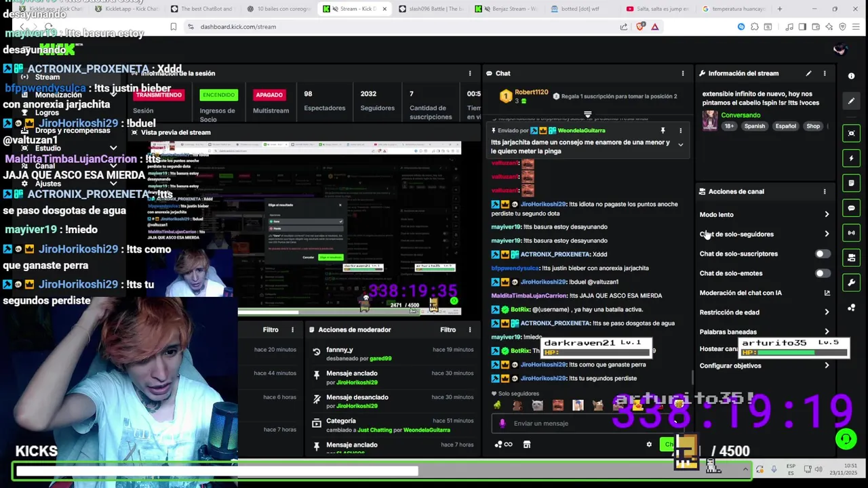
Task: Unpin the pinned message with pin icon
Action: pyautogui.click(x=663, y=130)
